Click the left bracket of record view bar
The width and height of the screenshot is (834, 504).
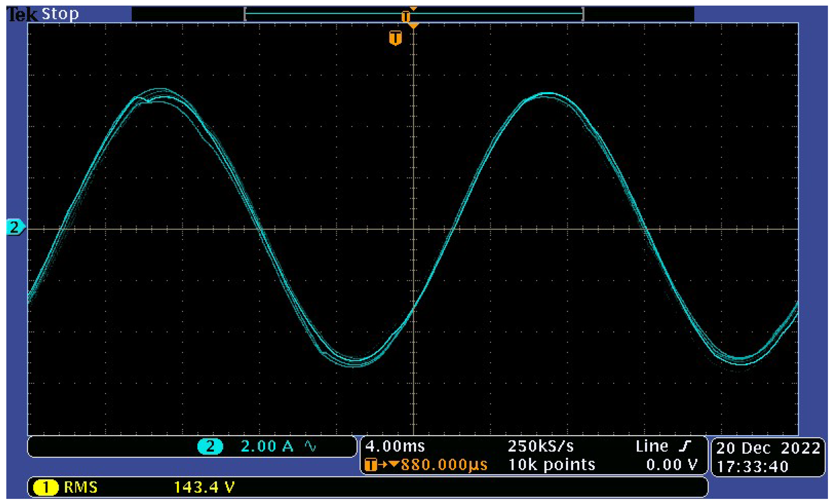(x=245, y=14)
